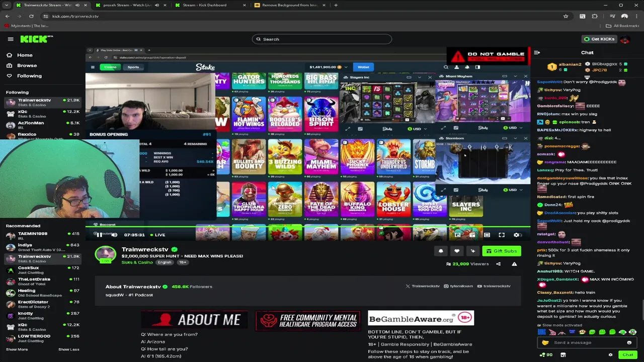Reload the page in Chrome
Viewport: 644px width, 362px height.
click(31, 16)
